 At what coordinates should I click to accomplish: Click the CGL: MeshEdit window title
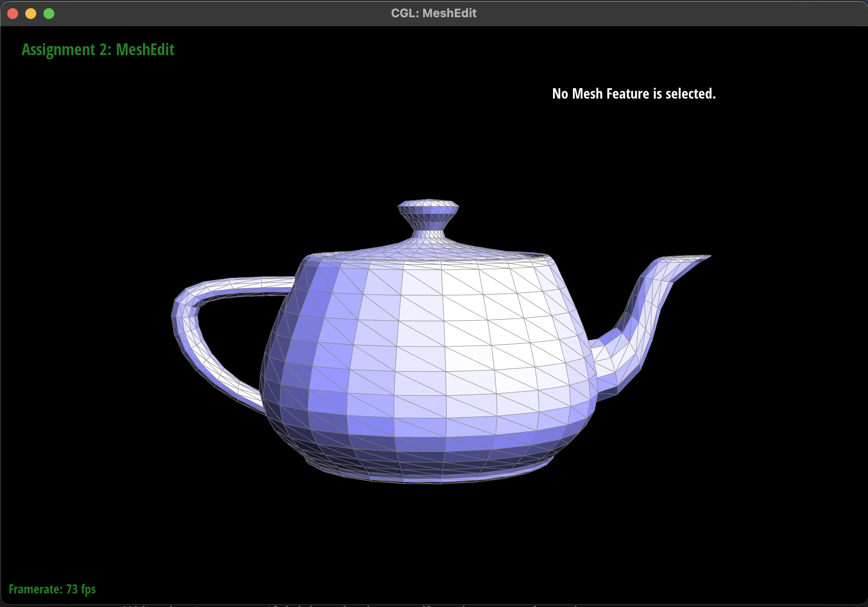coord(434,13)
